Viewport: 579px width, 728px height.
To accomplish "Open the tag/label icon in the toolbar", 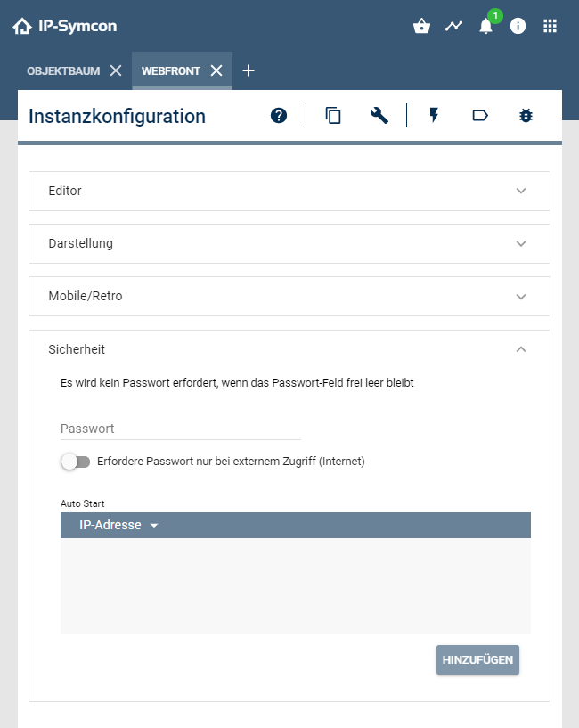I will coord(480,115).
